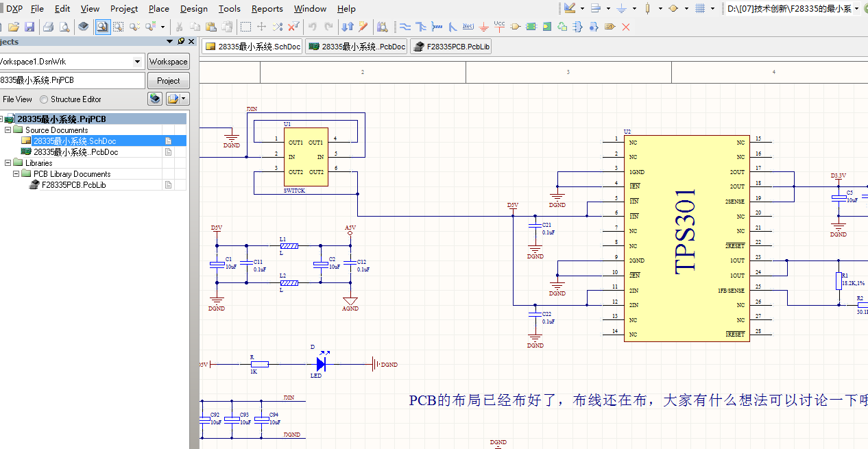This screenshot has width=868, height=449.
Task: Open the Workspace1.DsnWrk dropdown
Action: pyautogui.click(x=137, y=62)
